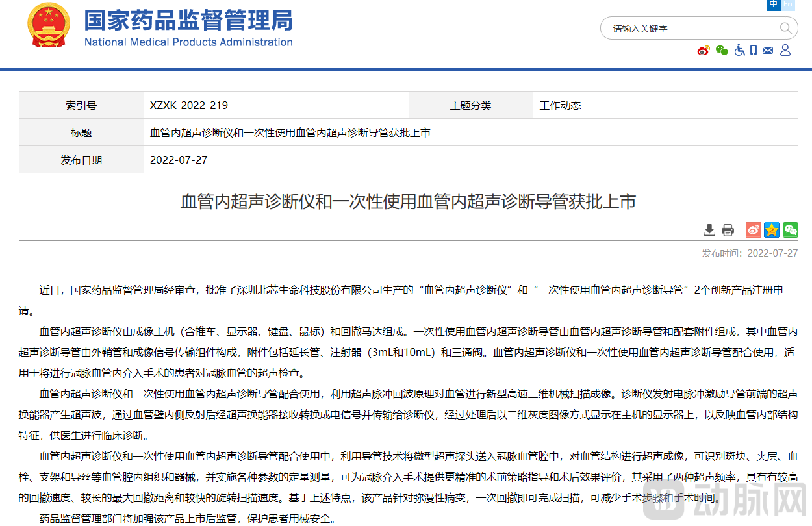Open the user login person icon
This screenshot has width=812, height=526.
click(785, 50)
